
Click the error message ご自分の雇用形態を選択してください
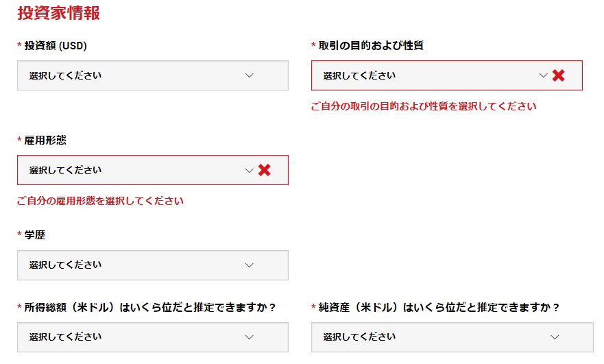click(100, 201)
